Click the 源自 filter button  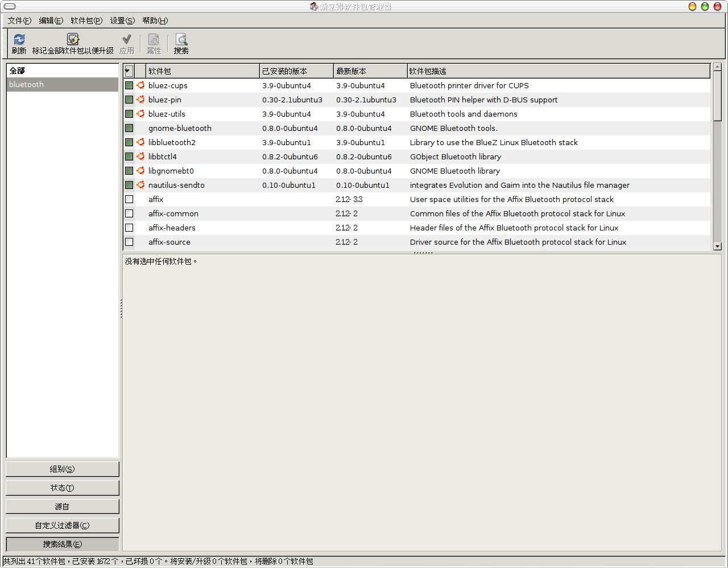click(63, 507)
